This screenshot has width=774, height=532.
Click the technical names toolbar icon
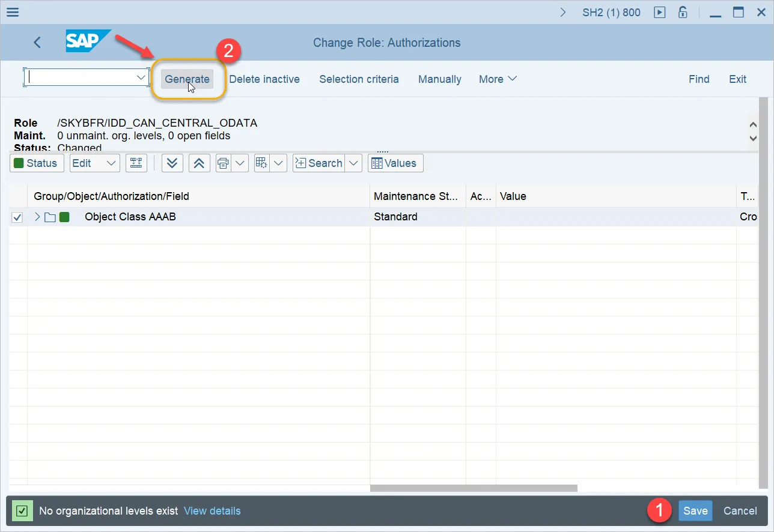click(136, 163)
